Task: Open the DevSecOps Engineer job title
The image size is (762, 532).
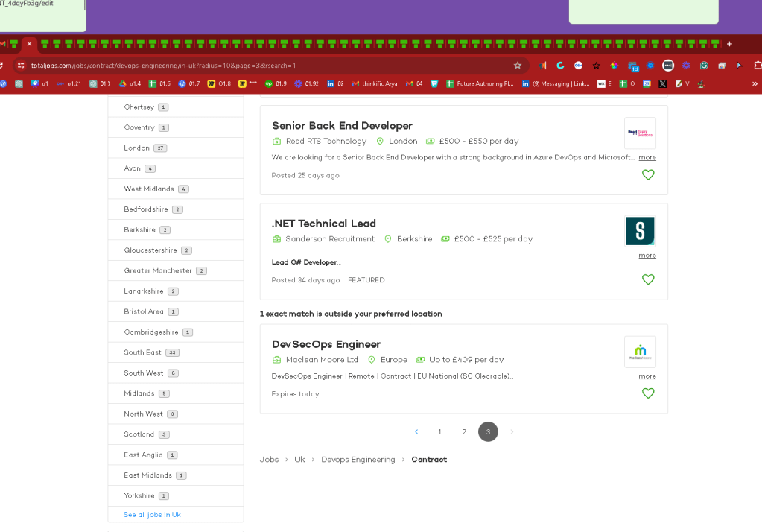Action: [x=326, y=344]
